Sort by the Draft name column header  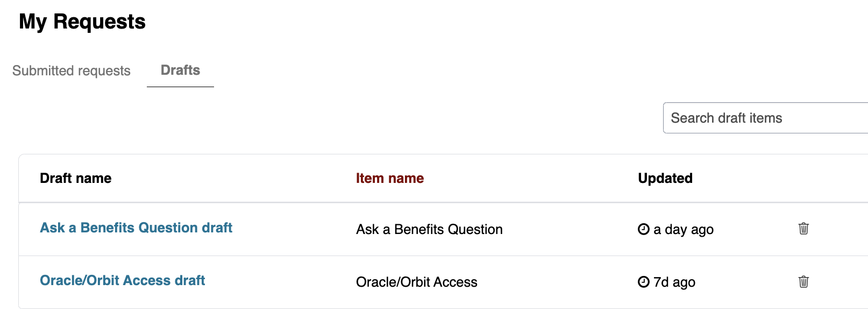tap(76, 178)
